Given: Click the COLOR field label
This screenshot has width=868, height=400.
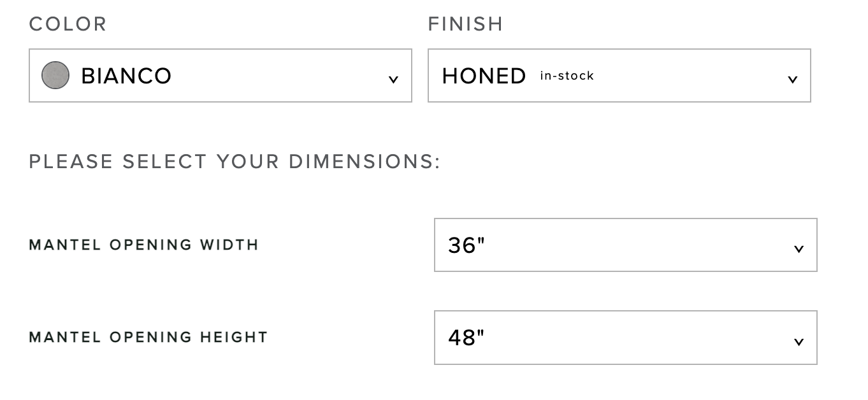Looking at the screenshot, I should point(68,24).
